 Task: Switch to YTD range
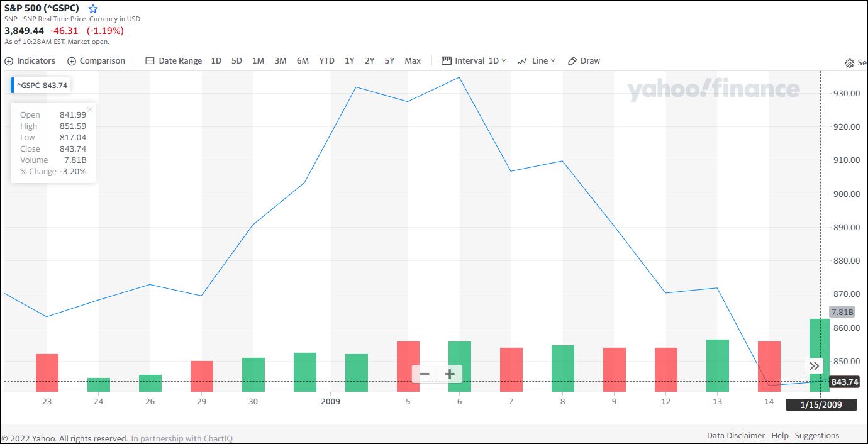coord(326,61)
